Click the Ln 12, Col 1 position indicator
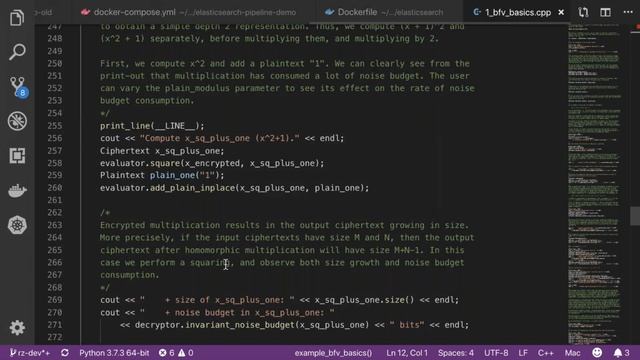 (x=407, y=353)
